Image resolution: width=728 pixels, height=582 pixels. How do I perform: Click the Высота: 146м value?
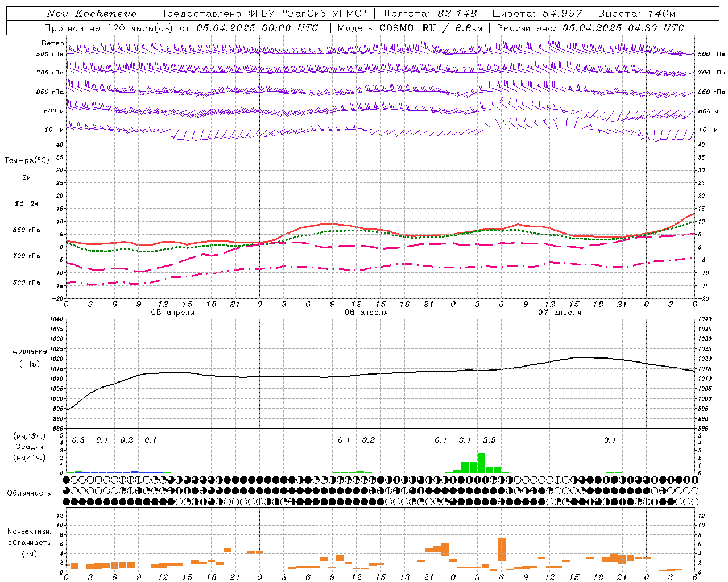(x=636, y=14)
